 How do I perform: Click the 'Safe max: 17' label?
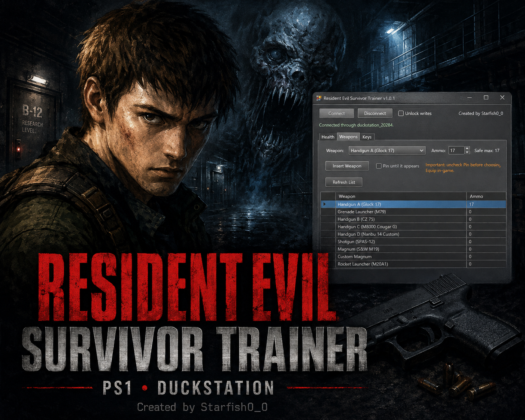pos(487,150)
